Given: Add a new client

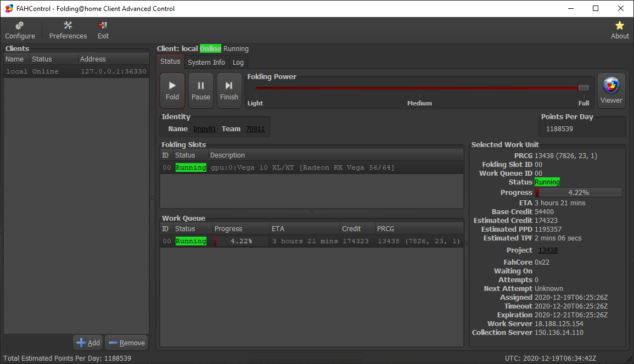Looking at the screenshot, I should (88, 343).
